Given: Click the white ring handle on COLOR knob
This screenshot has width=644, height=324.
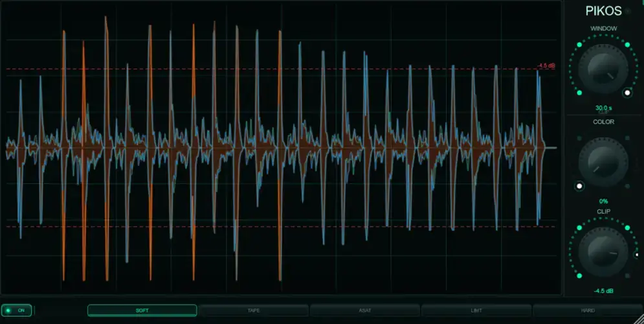Looking at the screenshot, I should (x=579, y=186).
